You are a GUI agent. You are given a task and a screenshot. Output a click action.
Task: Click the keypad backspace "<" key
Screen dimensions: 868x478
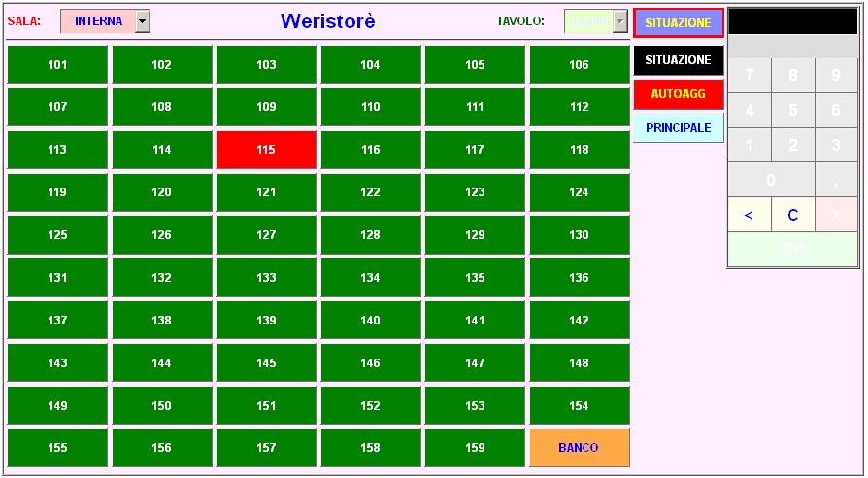click(749, 215)
